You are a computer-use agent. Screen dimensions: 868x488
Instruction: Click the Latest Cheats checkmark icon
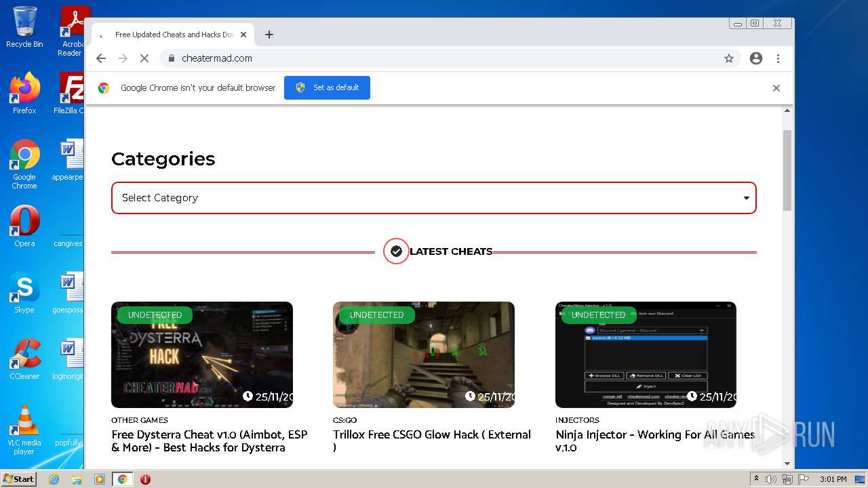(396, 251)
